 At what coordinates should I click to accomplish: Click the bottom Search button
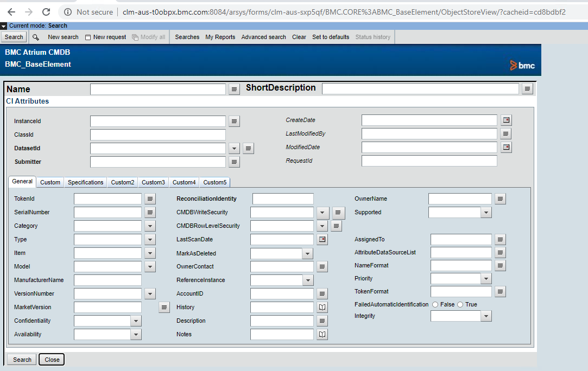point(22,360)
